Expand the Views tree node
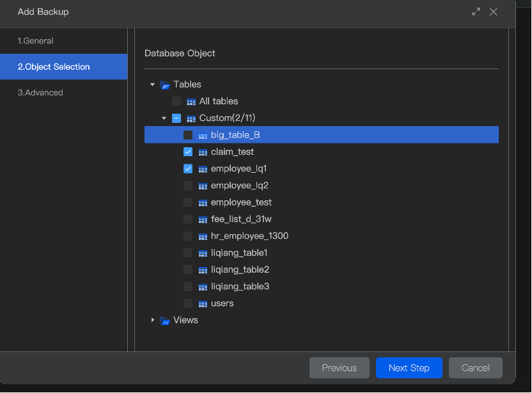Screen dimensions: 532x393 [152, 320]
